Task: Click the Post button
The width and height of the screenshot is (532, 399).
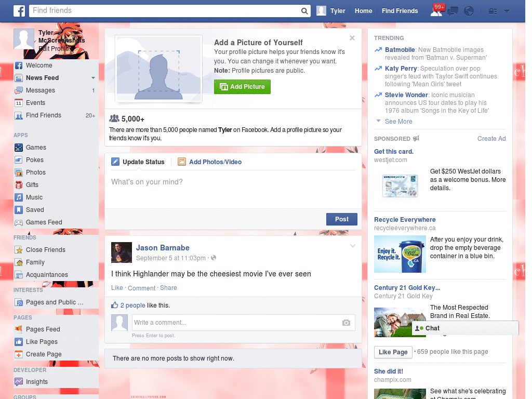Action: pyautogui.click(x=342, y=219)
